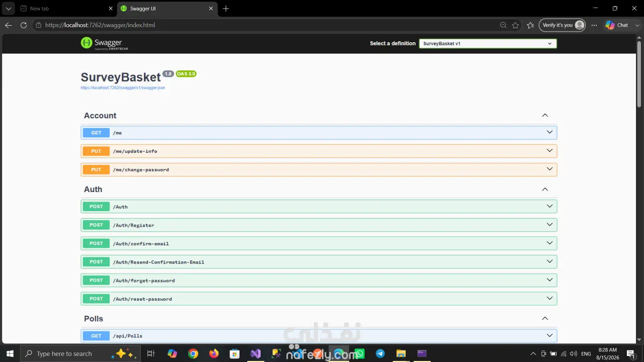644x362 pixels.
Task: Open Firefox from the taskbar
Action: [x=214, y=353]
